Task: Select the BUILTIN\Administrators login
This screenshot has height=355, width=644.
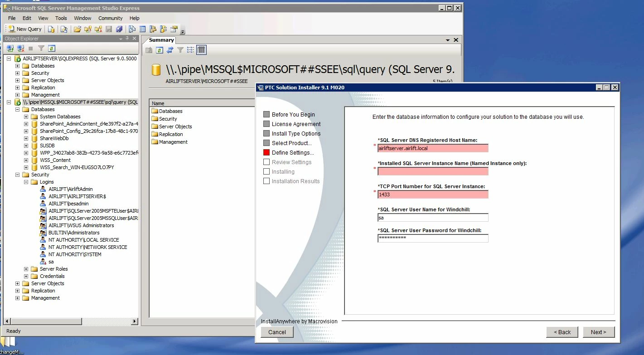Action: 74,233
